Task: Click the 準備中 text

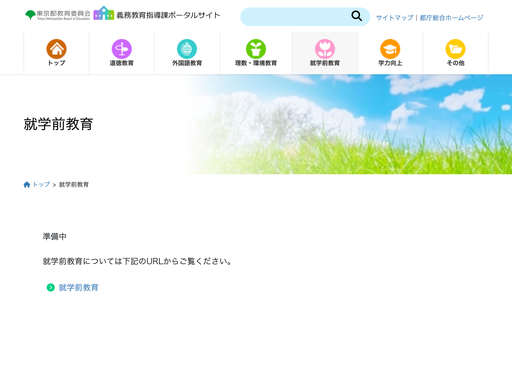Action: coord(54,236)
